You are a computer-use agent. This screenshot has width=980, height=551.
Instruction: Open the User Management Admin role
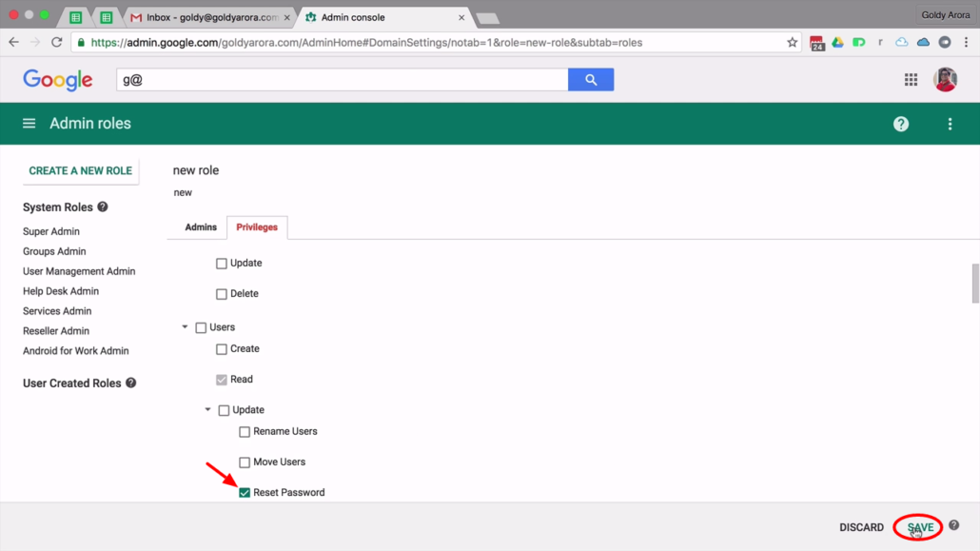(x=79, y=271)
